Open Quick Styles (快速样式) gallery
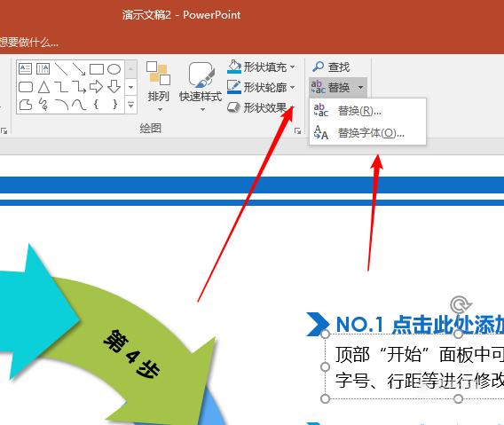Viewport: 504px width, 425px height. (x=201, y=86)
